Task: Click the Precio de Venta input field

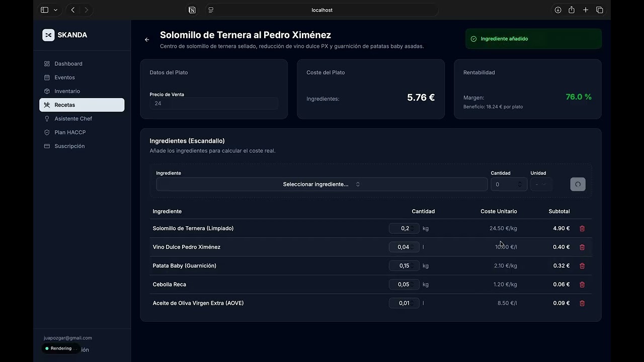Action: click(x=214, y=104)
